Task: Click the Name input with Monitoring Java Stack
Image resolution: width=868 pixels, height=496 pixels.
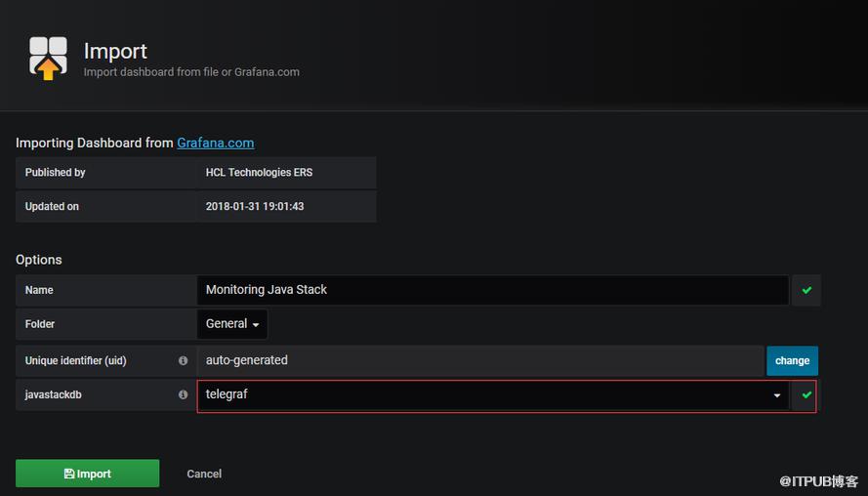Action: [493, 290]
